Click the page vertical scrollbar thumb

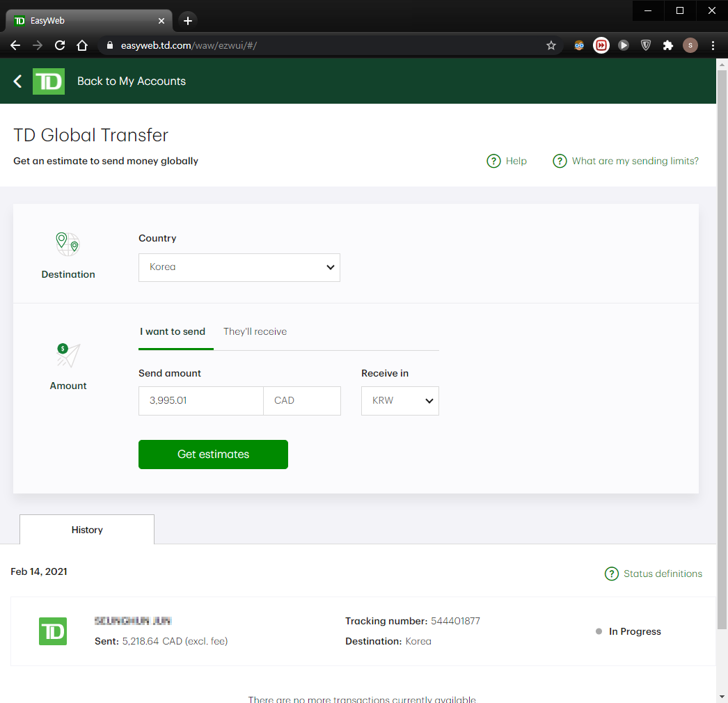click(x=722, y=349)
